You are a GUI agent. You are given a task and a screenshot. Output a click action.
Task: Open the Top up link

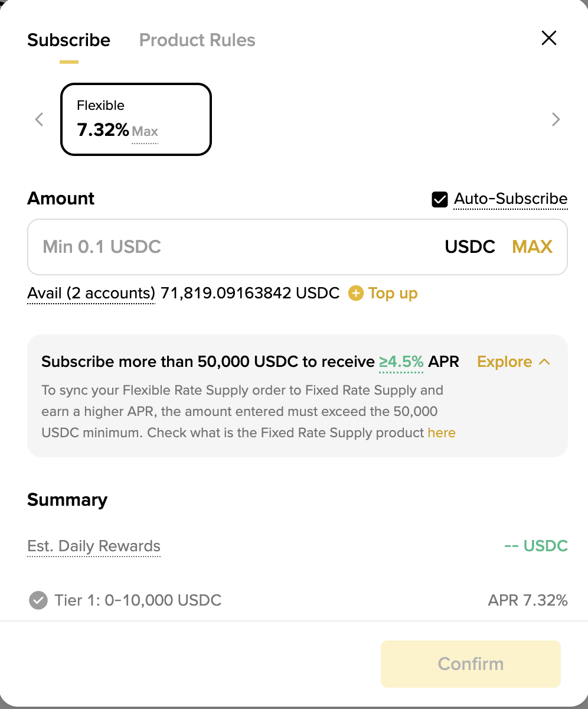tap(393, 293)
